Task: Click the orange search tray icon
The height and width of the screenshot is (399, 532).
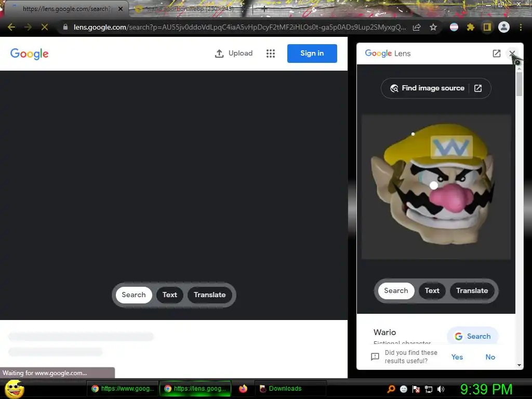Action: click(x=391, y=389)
